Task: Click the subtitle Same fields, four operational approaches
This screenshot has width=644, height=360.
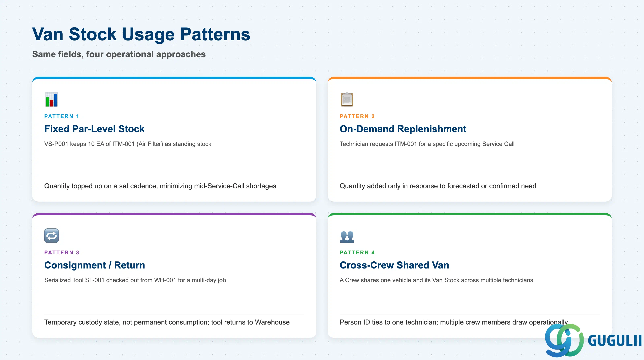Action: (119, 54)
